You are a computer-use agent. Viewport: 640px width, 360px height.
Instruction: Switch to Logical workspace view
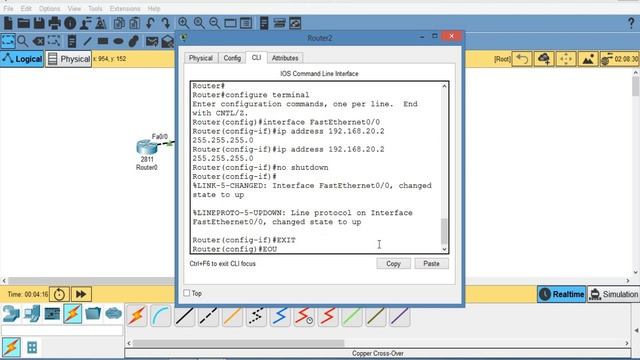point(22,59)
